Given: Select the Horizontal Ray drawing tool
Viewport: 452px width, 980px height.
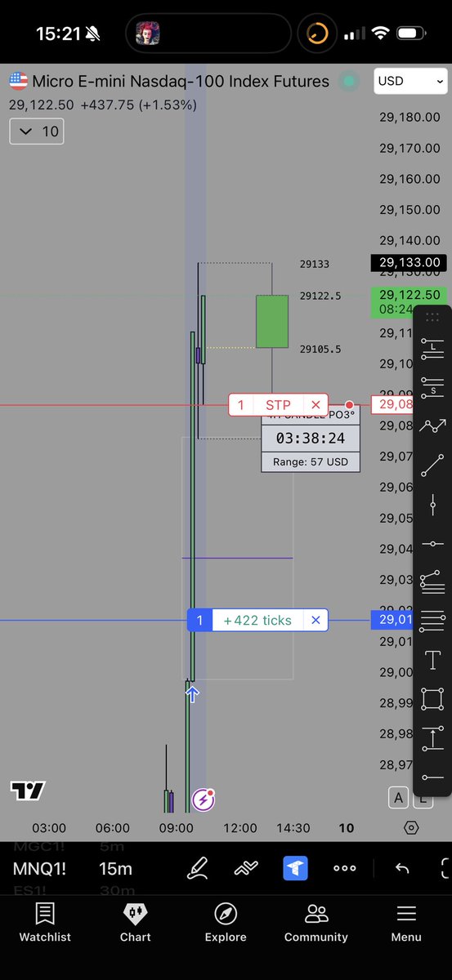Looking at the screenshot, I should click(x=432, y=777).
